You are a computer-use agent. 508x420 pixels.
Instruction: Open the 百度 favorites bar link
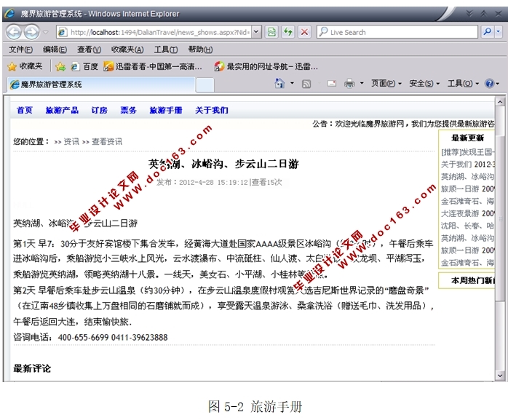pyautogui.click(x=84, y=67)
